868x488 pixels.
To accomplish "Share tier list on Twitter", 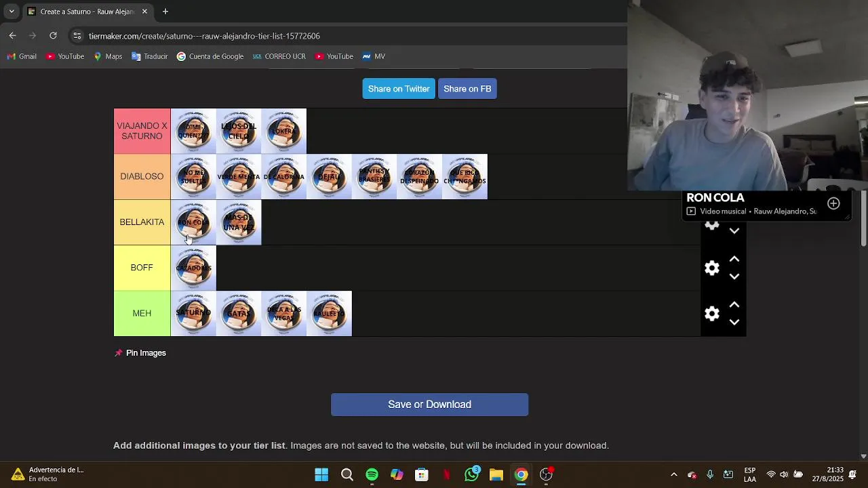I will [x=399, y=89].
